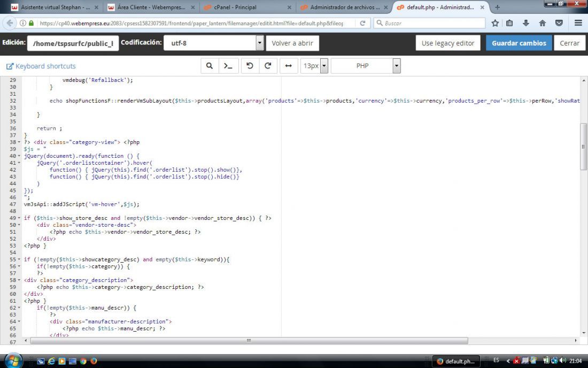
Task: Switch to cPanel - Principal tab
Action: tap(247, 7)
